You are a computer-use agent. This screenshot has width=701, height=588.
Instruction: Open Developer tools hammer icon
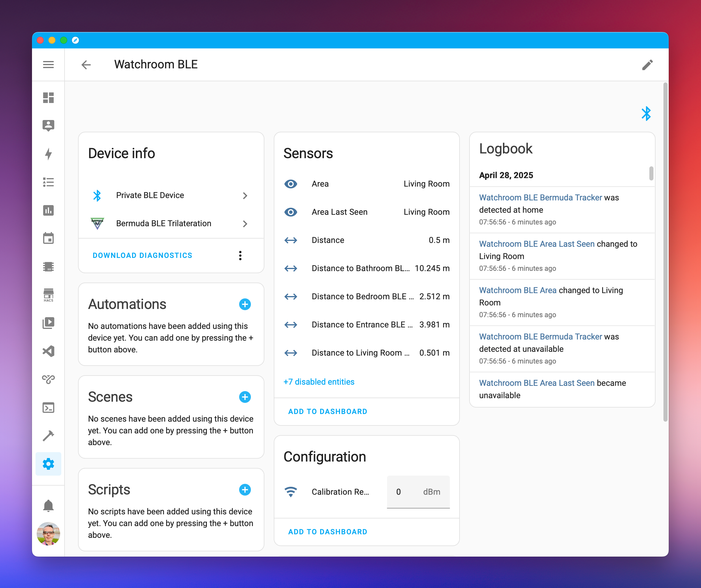pyautogui.click(x=48, y=435)
